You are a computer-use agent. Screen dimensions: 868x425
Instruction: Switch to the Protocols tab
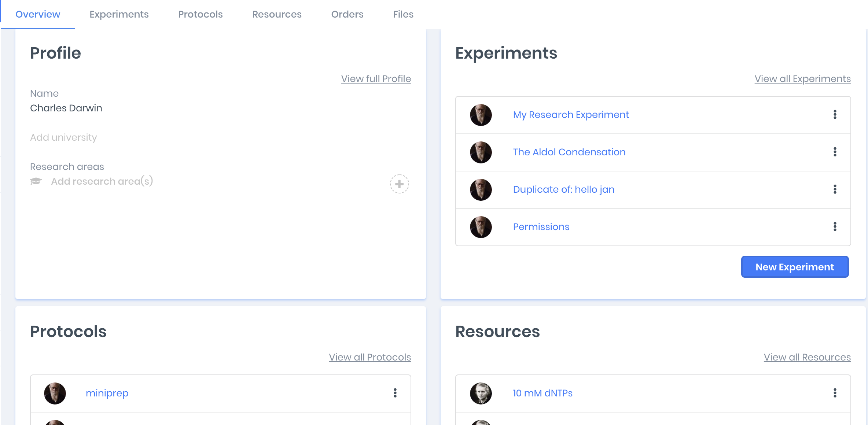(200, 14)
